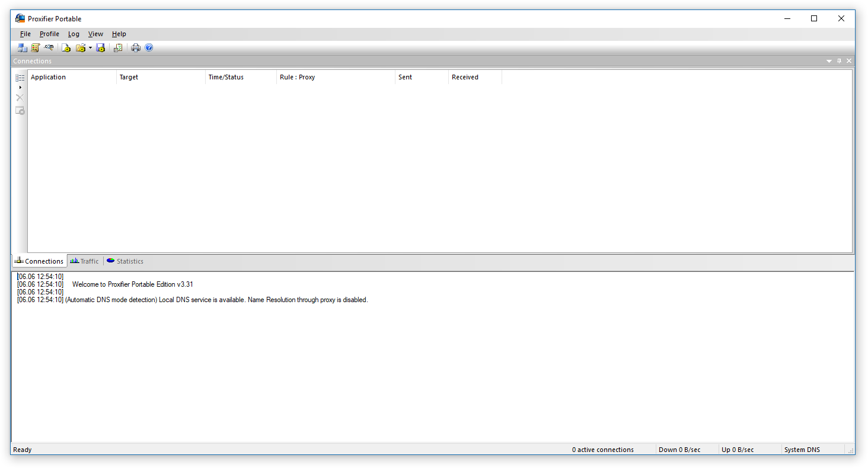Open the Profile menu
This screenshot has width=868, height=468.
point(49,34)
